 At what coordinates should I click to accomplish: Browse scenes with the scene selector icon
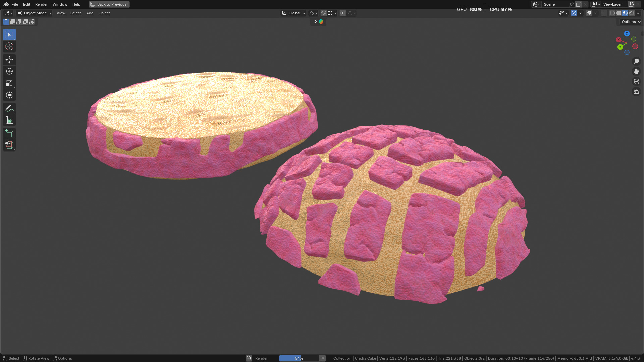click(x=536, y=4)
